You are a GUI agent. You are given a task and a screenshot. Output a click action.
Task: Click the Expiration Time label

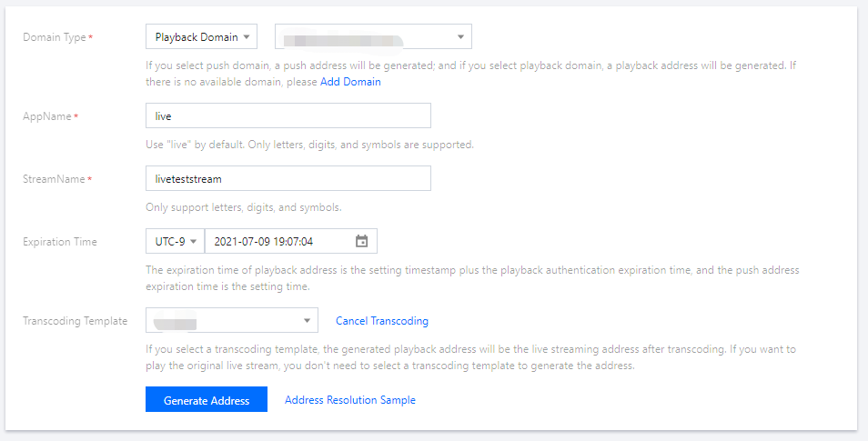60,242
